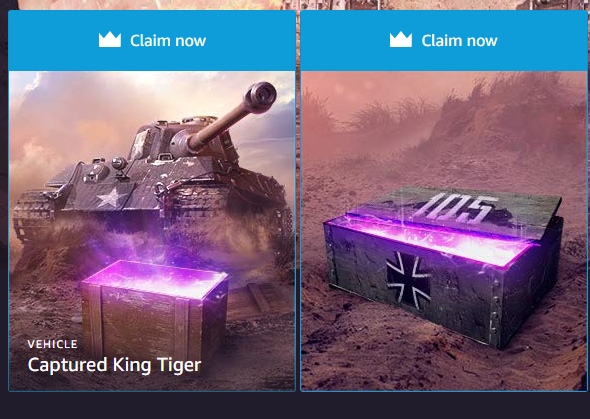Click the iron cross emblem on the crate

pos(409,280)
